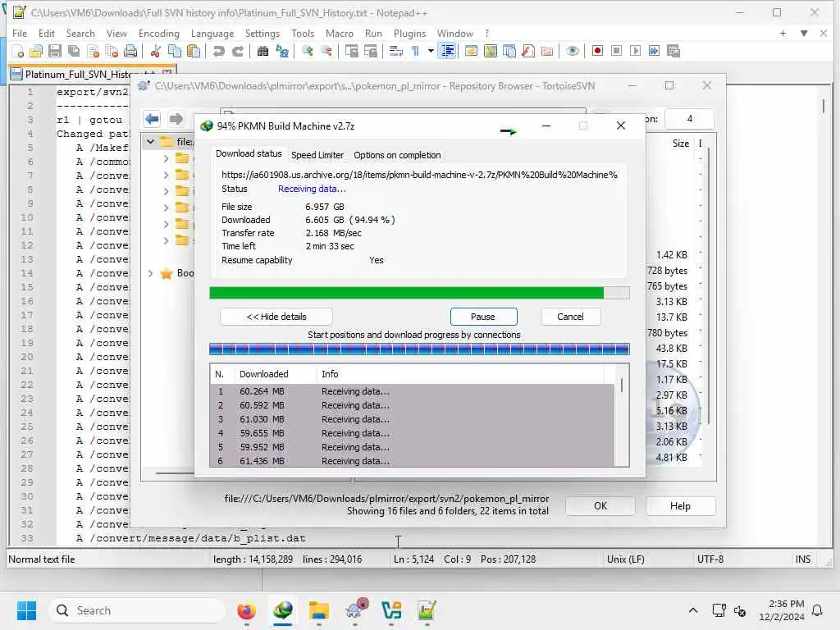Open the taskbar Search box
This screenshot has height=630, width=840.
point(137,610)
